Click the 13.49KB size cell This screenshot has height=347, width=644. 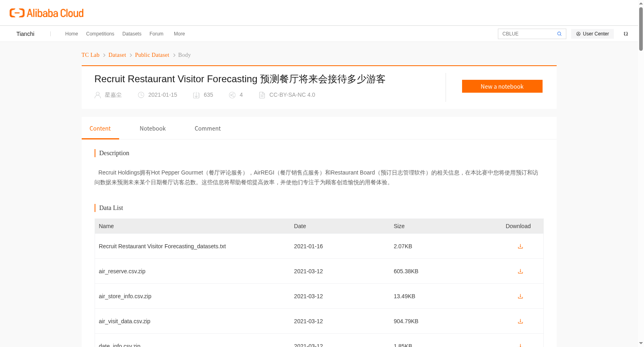coord(405,296)
